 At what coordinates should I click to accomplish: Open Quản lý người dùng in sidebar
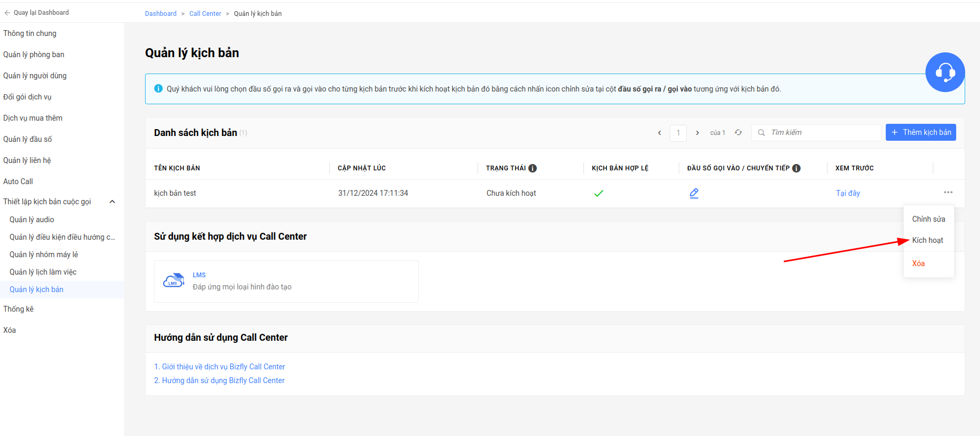point(35,76)
